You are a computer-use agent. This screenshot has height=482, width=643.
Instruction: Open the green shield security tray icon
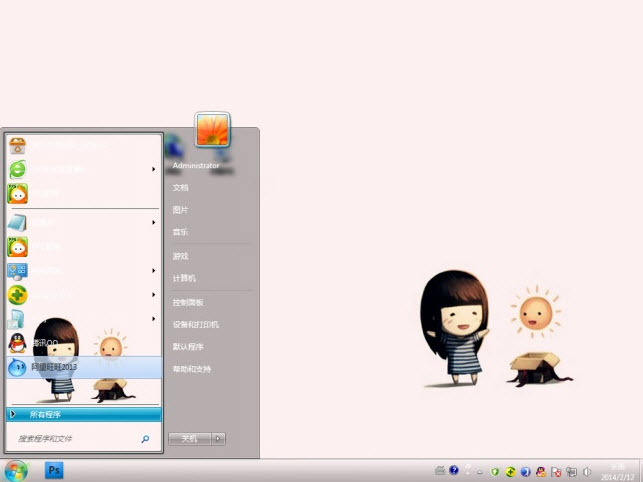click(x=495, y=471)
